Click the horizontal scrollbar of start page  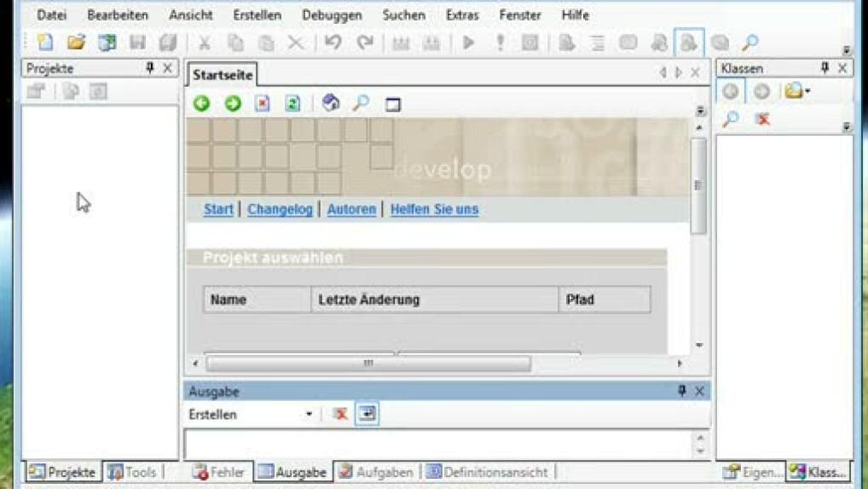(x=367, y=364)
